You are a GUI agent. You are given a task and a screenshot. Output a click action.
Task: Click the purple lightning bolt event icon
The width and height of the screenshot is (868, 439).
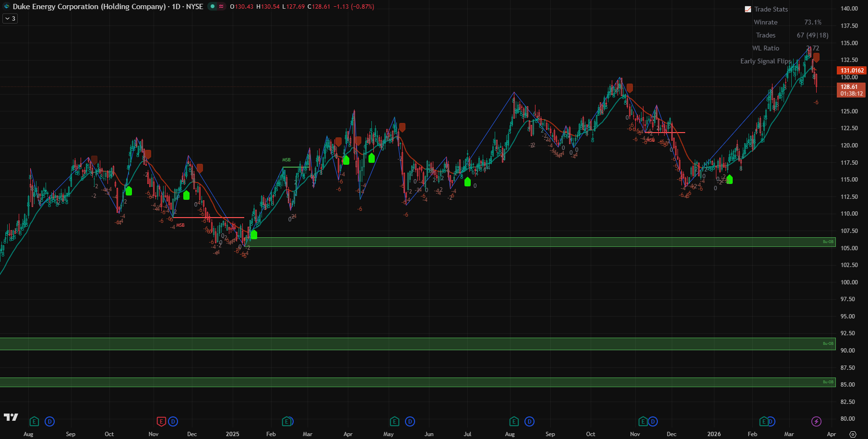click(x=816, y=422)
